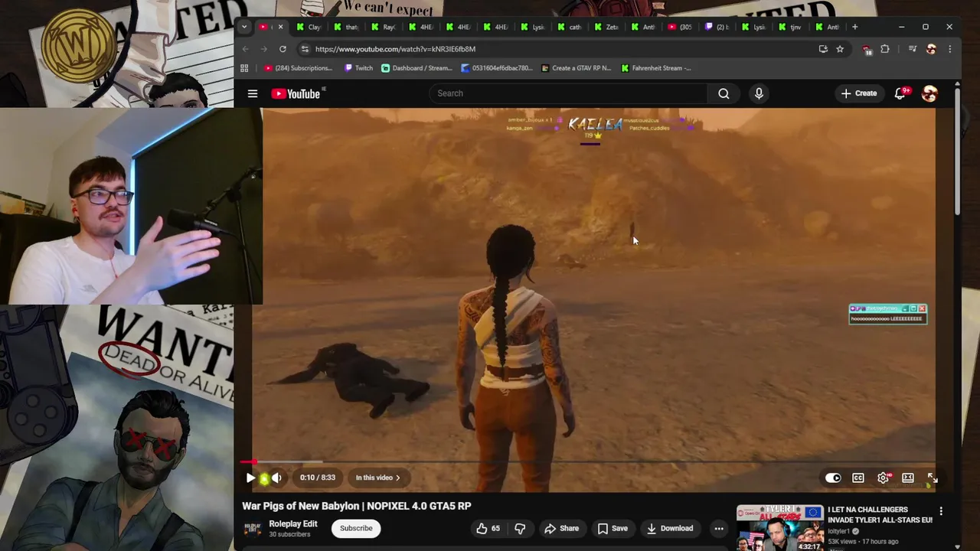This screenshot has height=551, width=980.
Task: Click the install app icon in the address bar
Action: (823, 49)
